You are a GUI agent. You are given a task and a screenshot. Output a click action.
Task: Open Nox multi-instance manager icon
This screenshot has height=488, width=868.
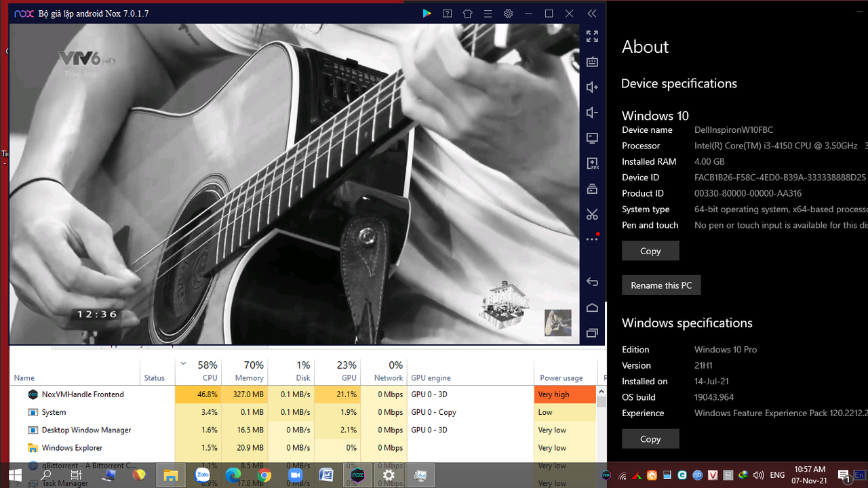(x=592, y=188)
